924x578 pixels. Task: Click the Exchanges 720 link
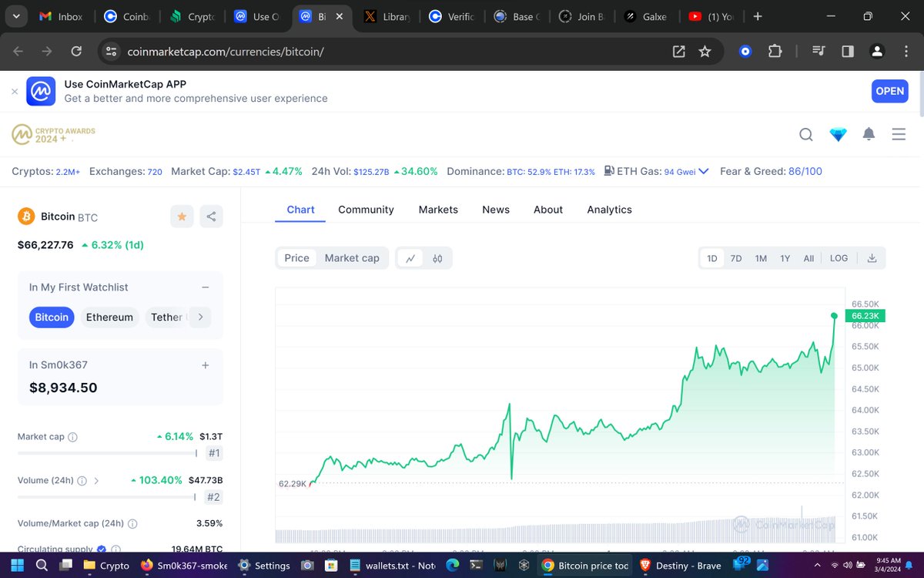coord(155,172)
